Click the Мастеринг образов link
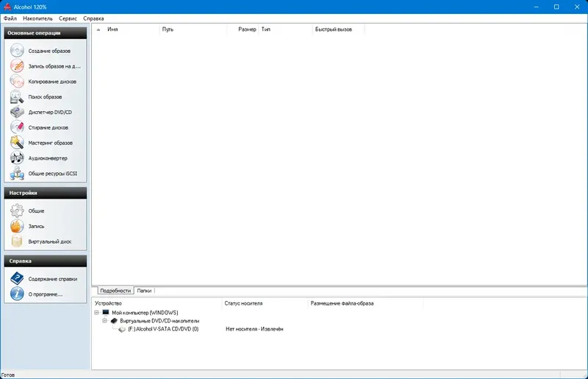This screenshot has height=379, width=588. pos(51,143)
